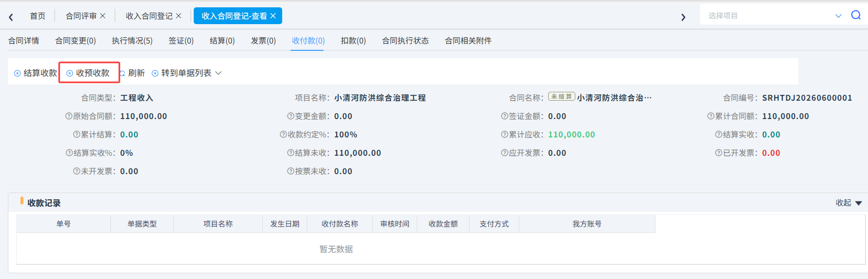This screenshot has height=279, width=868.
Task: Open the 合同详情 sub-tab
Action: coord(24,40)
